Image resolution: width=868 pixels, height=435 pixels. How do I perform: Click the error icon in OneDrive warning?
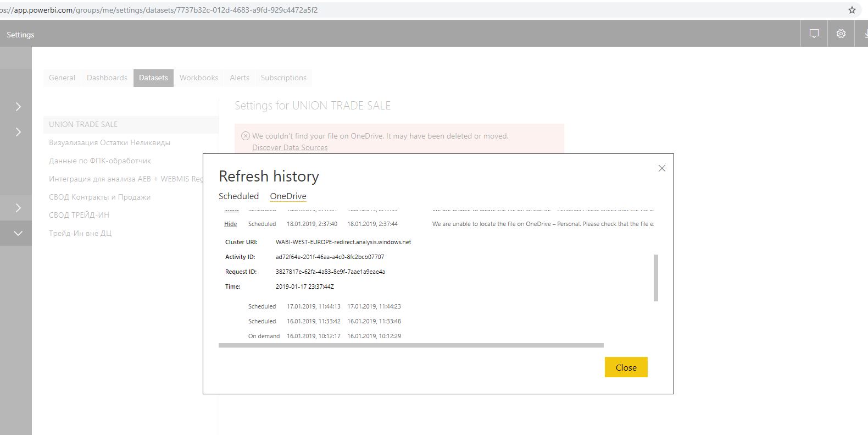246,136
